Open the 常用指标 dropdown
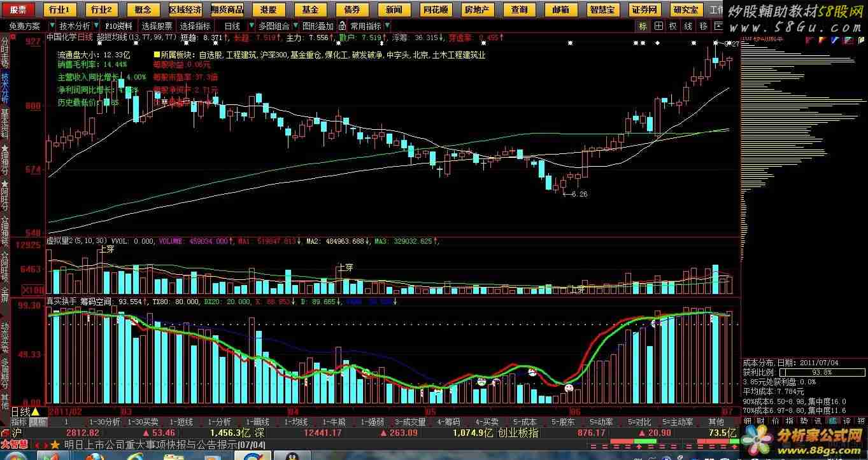Viewport: 868px width, 460px height. 371,26
